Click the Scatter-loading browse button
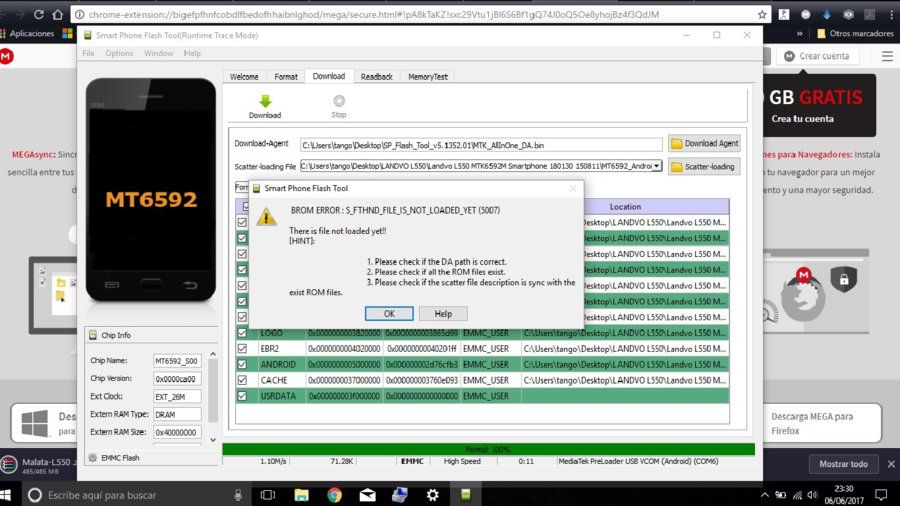 [x=704, y=166]
